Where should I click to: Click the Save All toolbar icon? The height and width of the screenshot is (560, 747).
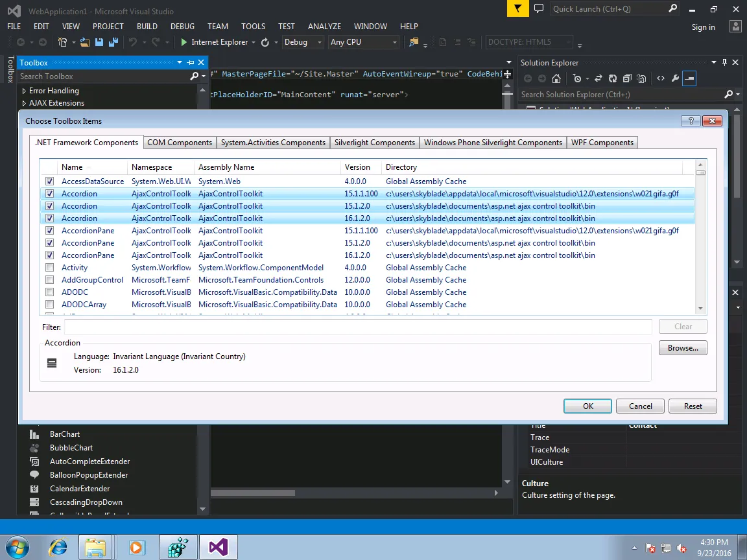(113, 42)
